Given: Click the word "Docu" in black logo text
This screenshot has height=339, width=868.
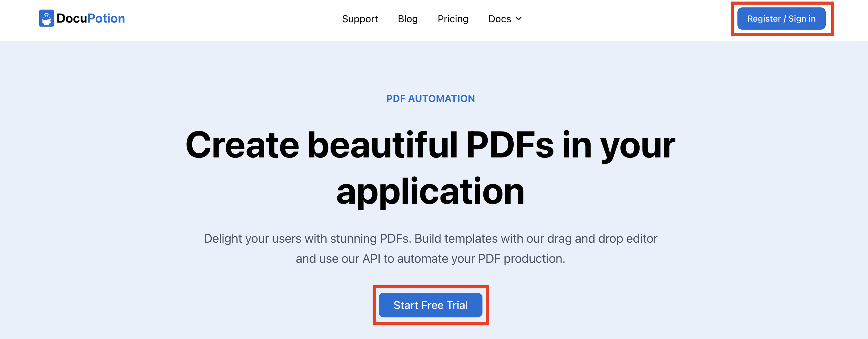Looking at the screenshot, I should coord(72,18).
